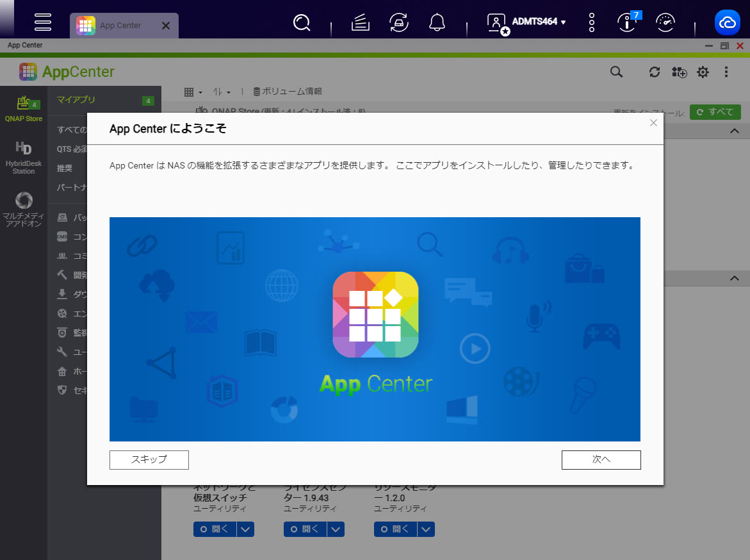The image size is (750, 560).
Task: Select the QTS 必須 category
Action: [x=72, y=149]
